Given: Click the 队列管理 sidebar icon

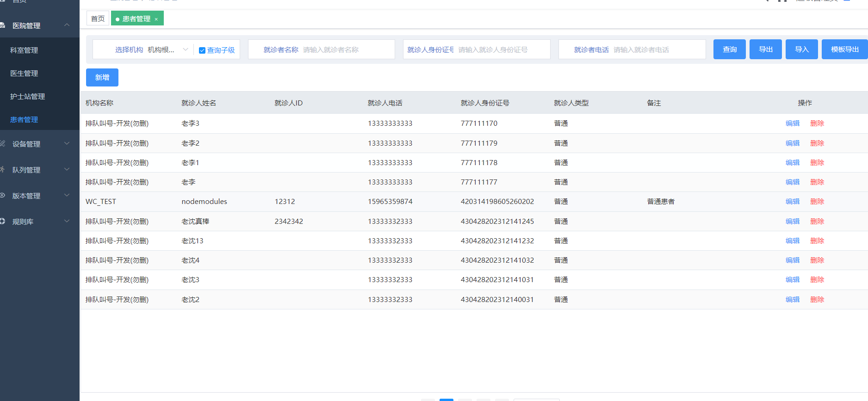Looking at the screenshot, I should point(2,170).
